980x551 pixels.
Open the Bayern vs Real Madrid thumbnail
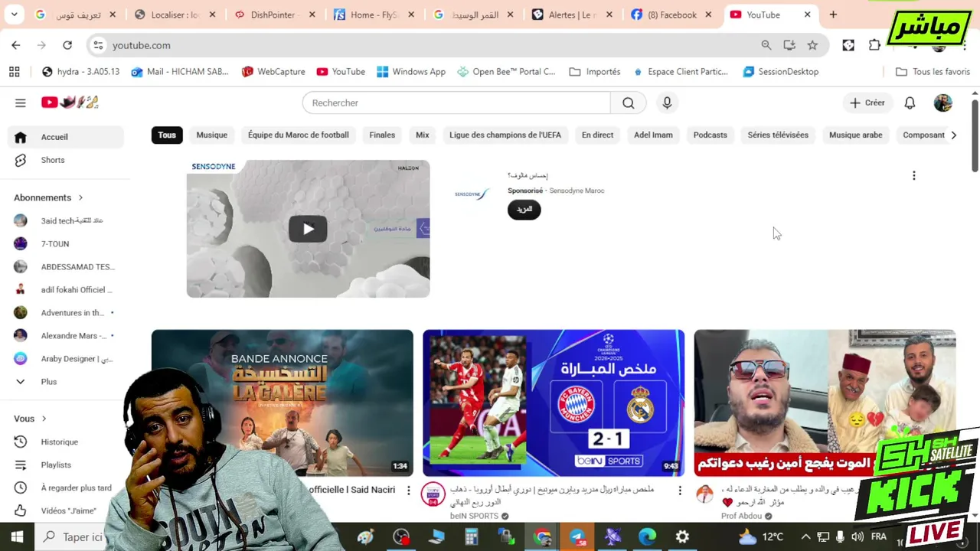[554, 403]
